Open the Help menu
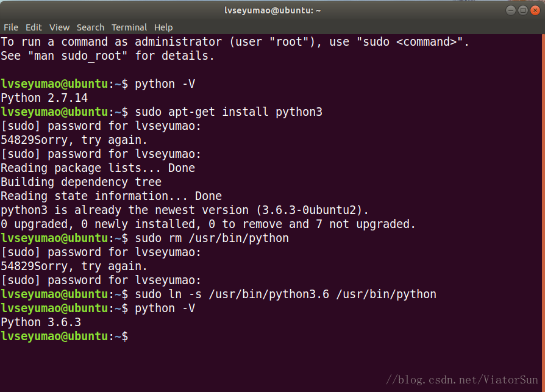The height and width of the screenshot is (392, 545). coord(163,27)
